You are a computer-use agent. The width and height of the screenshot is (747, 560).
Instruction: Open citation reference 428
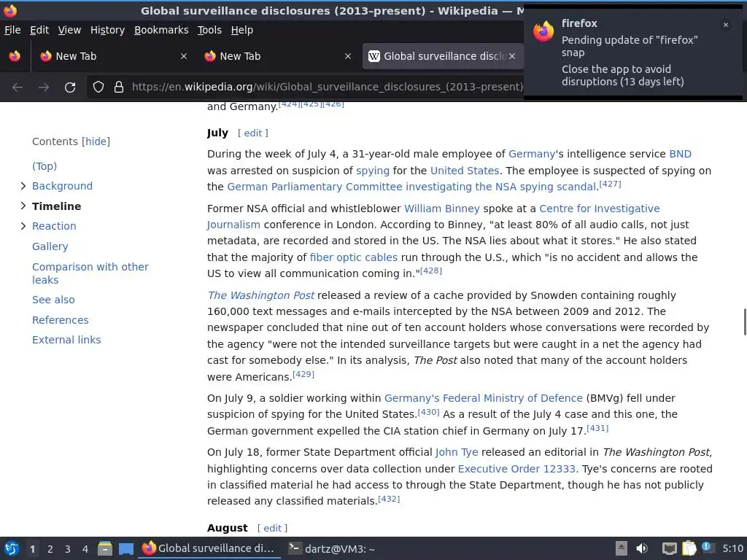pyautogui.click(x=431, y=271)
